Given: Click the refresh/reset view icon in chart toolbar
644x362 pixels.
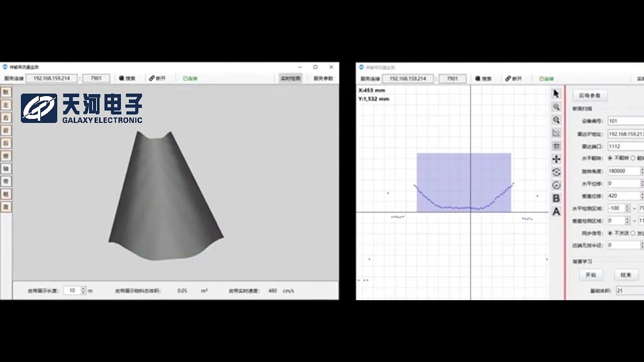Looking at the screenshot, I should pos(556,172).
